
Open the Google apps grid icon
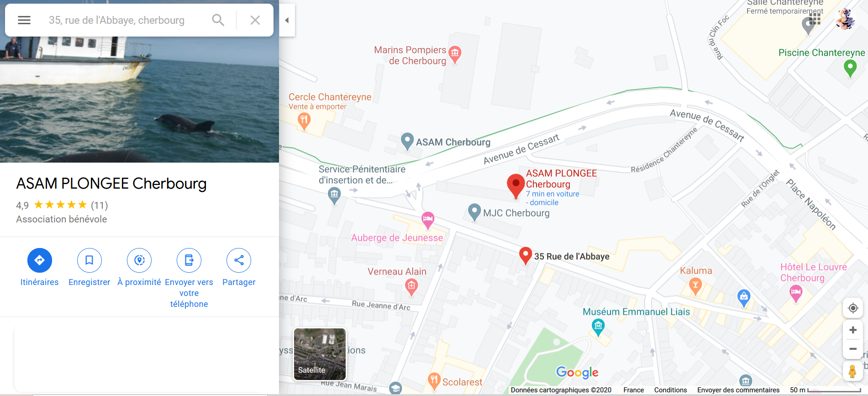point(815,19)
